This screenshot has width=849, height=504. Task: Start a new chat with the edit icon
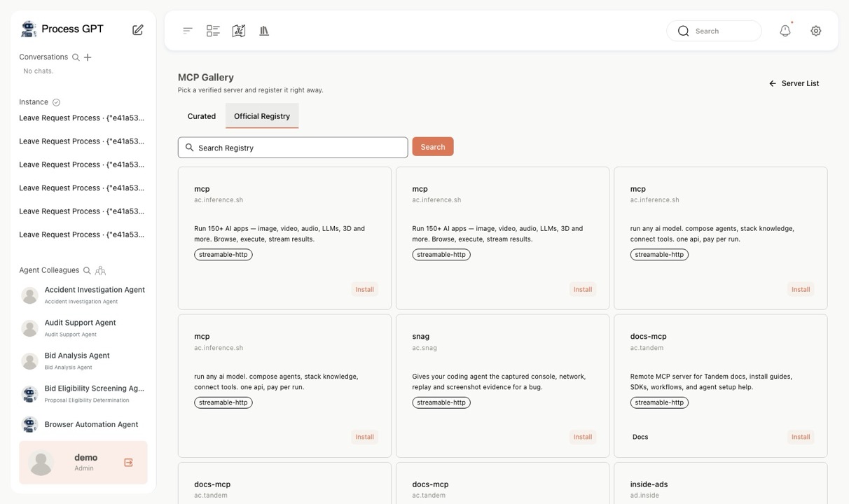pyautogui.click(x=138, y=30)
